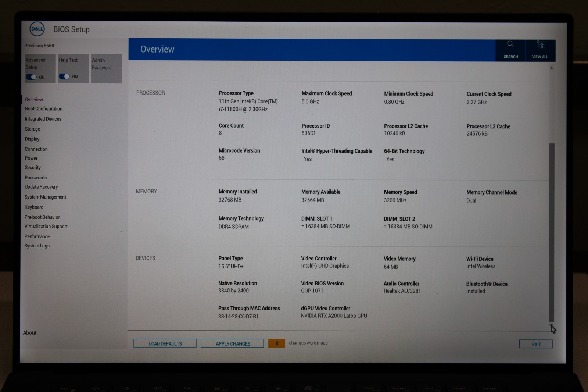Select Security in the sidebar
The image size is (588, 392).
(x=33, y=168)
